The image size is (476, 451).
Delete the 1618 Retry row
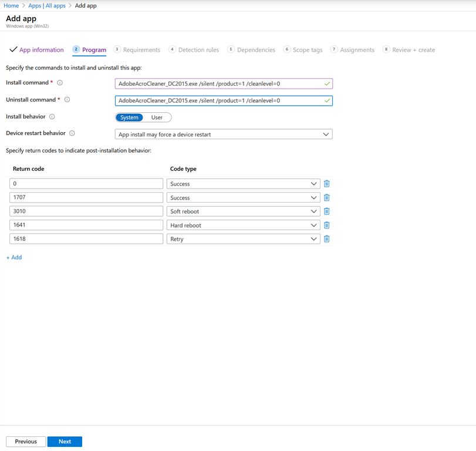[x=327, y=239]
